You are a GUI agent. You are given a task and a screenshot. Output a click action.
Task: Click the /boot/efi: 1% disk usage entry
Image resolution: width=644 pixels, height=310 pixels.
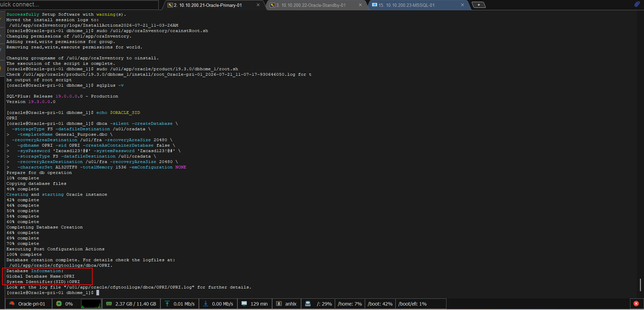[x=412, y=304]
